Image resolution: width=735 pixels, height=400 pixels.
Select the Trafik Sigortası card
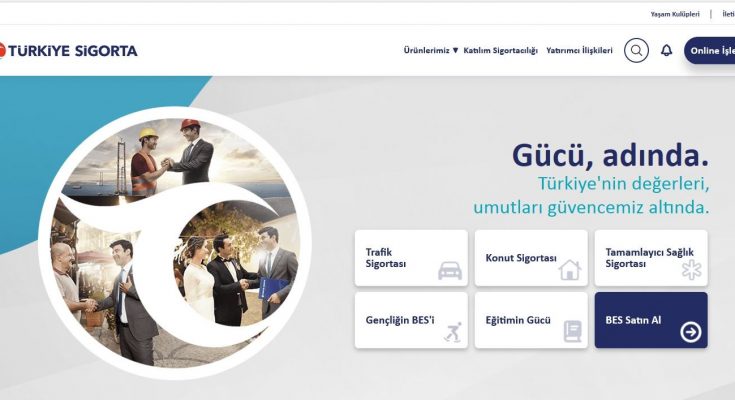[411, 258]
